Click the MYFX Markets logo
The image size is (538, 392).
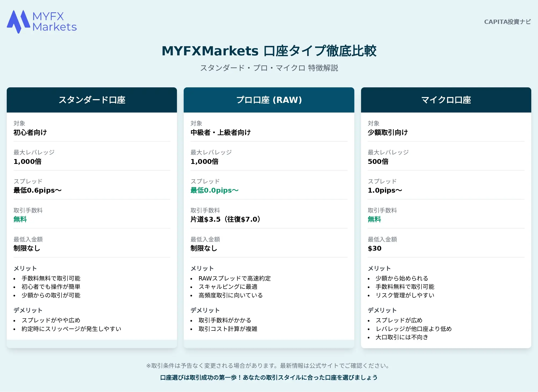pyautogui.click(x=42, y=22)
